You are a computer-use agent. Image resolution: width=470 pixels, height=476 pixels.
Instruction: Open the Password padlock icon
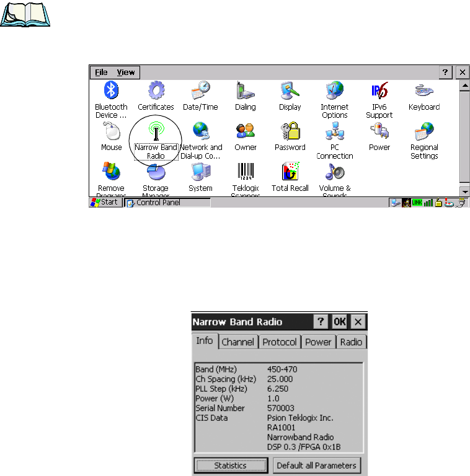(x=290, y=131)
